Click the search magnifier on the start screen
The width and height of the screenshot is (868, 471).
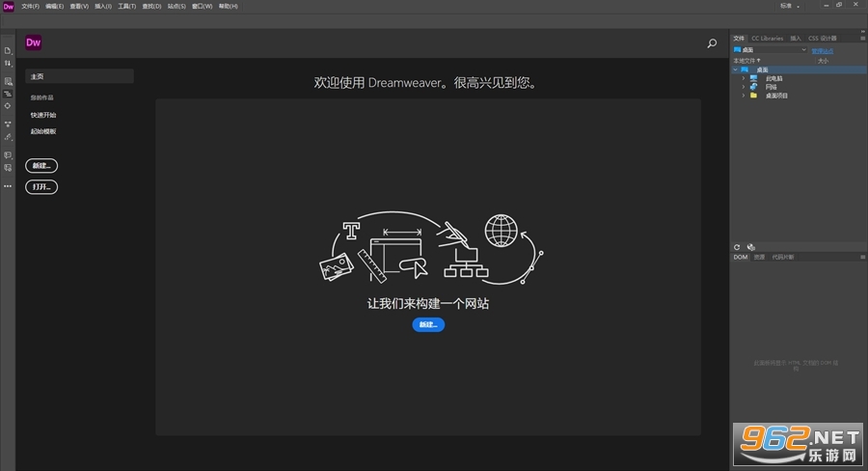pos(712,43)
